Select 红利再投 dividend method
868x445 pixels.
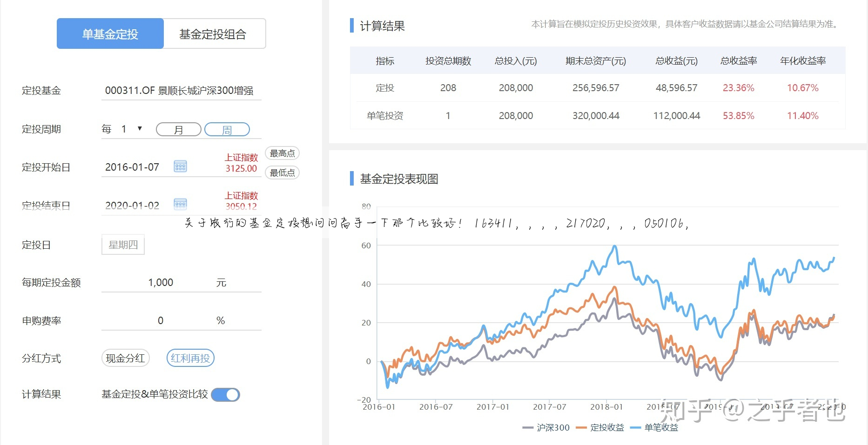190,358
